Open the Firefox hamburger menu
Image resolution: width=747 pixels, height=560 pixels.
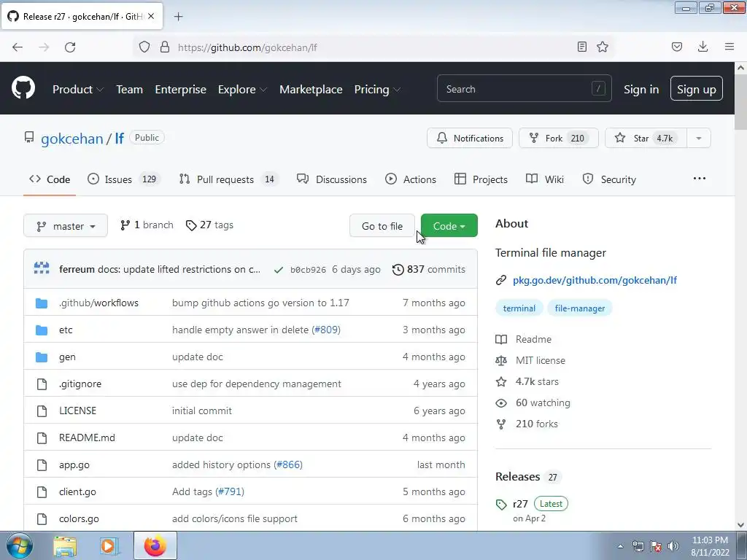[729, 47]
